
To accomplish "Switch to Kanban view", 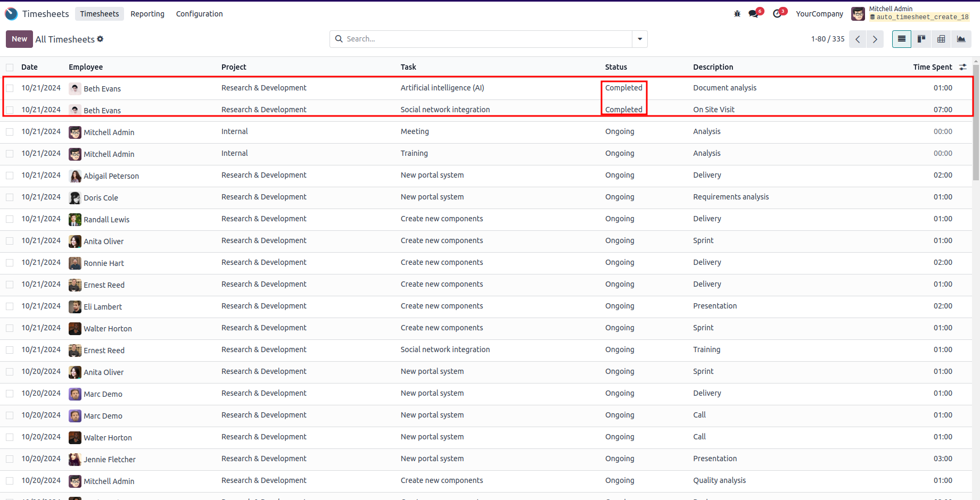I will pyautogui.click(x=921, y=39).
